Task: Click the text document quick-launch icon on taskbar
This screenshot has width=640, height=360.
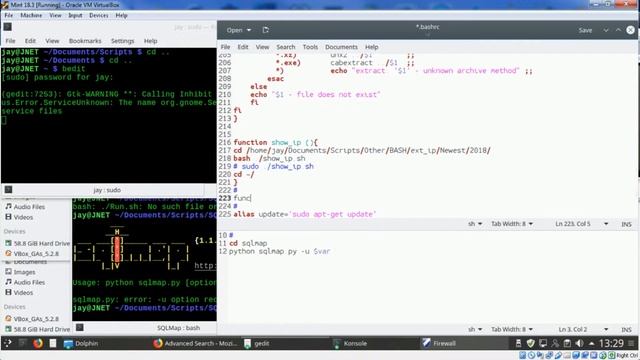Action: [x=53, y=343]
